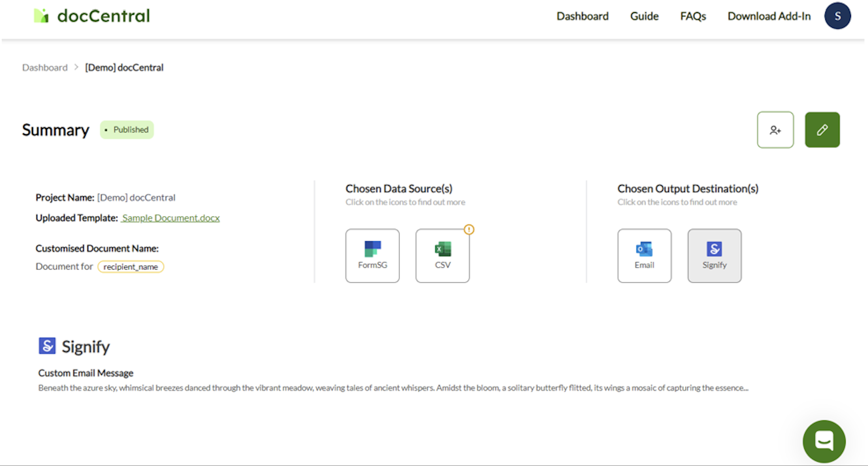Click the warning badge on CSV
This screenshot has height=466, width=868.
469,230
